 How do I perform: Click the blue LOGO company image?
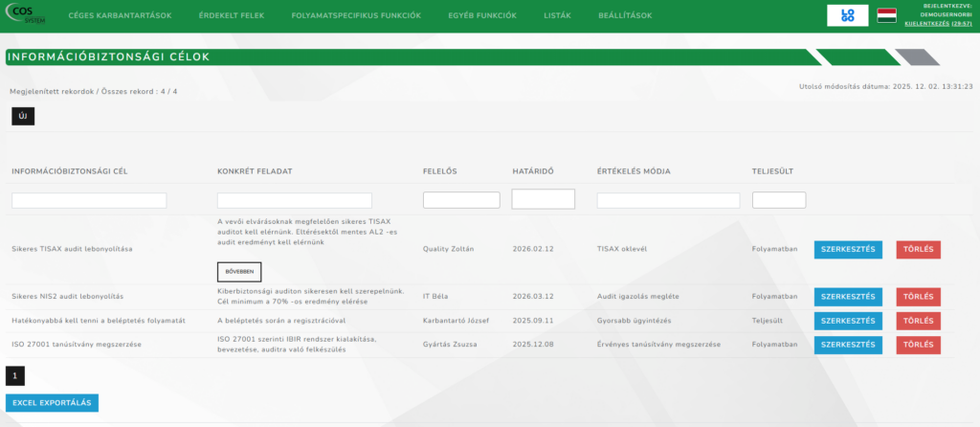tap(848, 15)
